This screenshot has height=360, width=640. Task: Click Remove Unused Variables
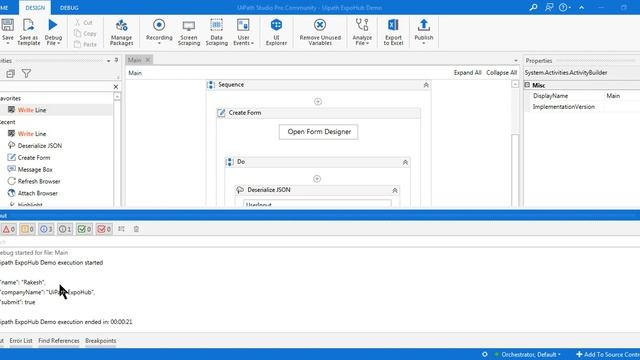[320, 31]
